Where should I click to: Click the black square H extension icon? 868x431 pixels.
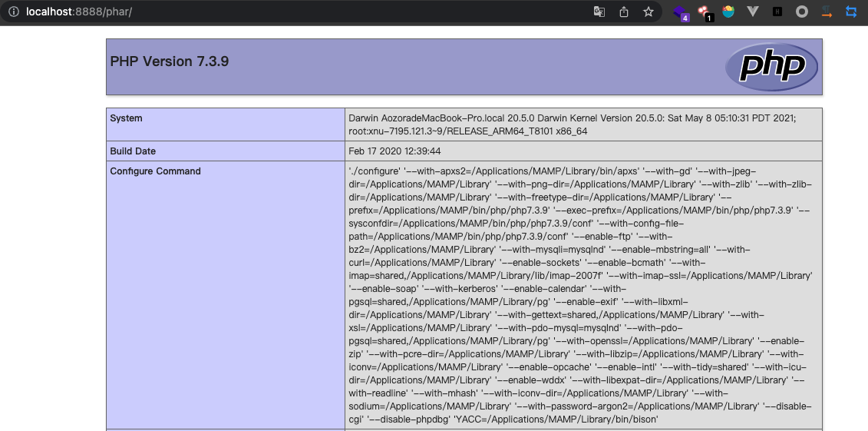coord(777,12)
